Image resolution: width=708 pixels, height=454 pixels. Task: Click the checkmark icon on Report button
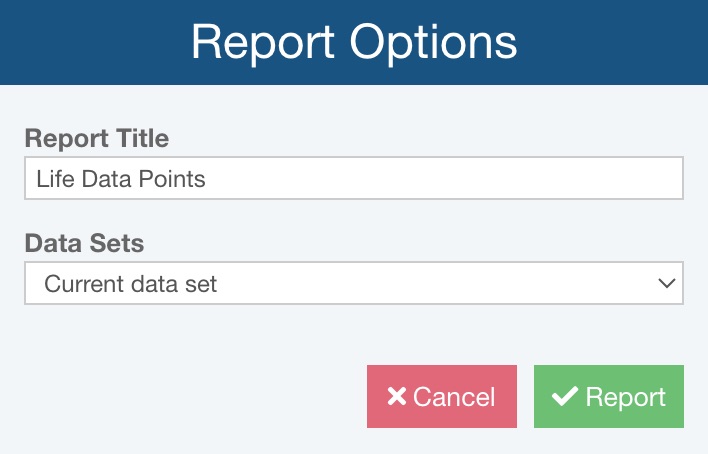[565, 397]
